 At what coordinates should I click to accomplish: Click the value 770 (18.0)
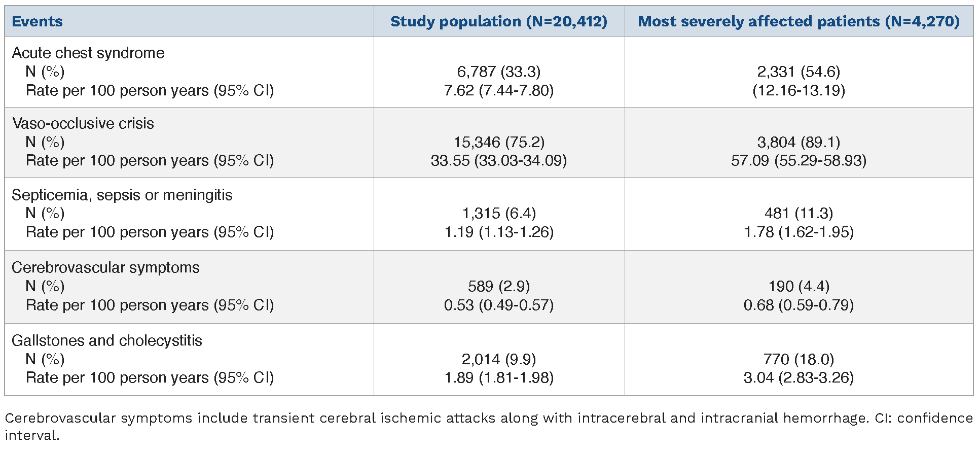(x=798, y=359)
